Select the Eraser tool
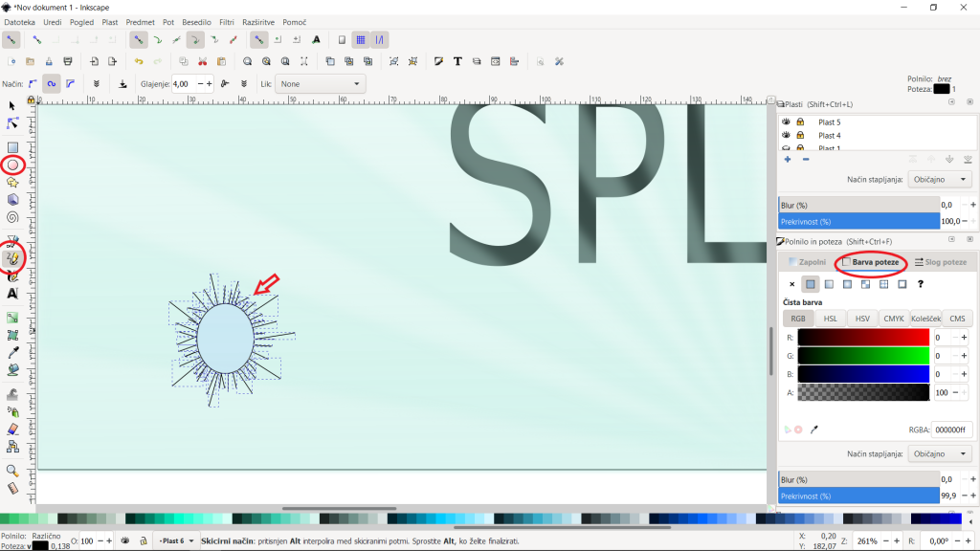The width and height of the screenshot is (980, 551). point(11,430)
